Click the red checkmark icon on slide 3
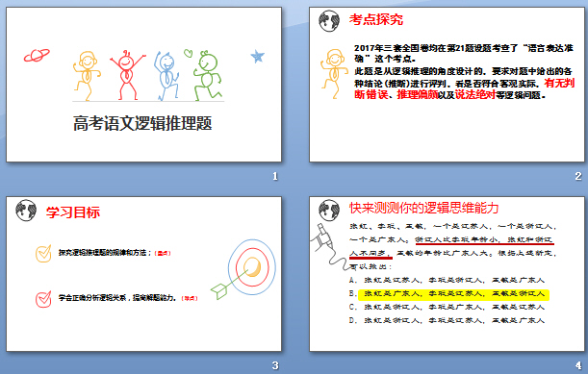The width and height of the screenshot is (588, 374). 43,299
